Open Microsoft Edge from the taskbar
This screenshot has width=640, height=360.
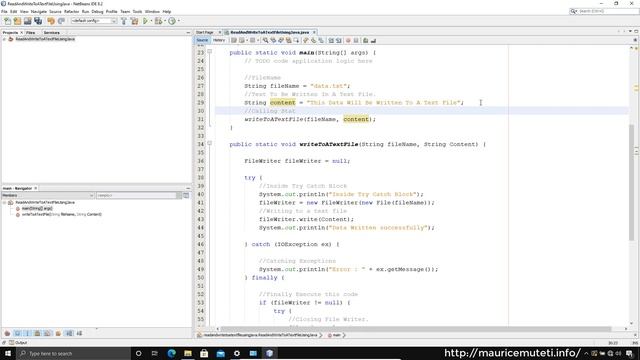click(171, 353)
